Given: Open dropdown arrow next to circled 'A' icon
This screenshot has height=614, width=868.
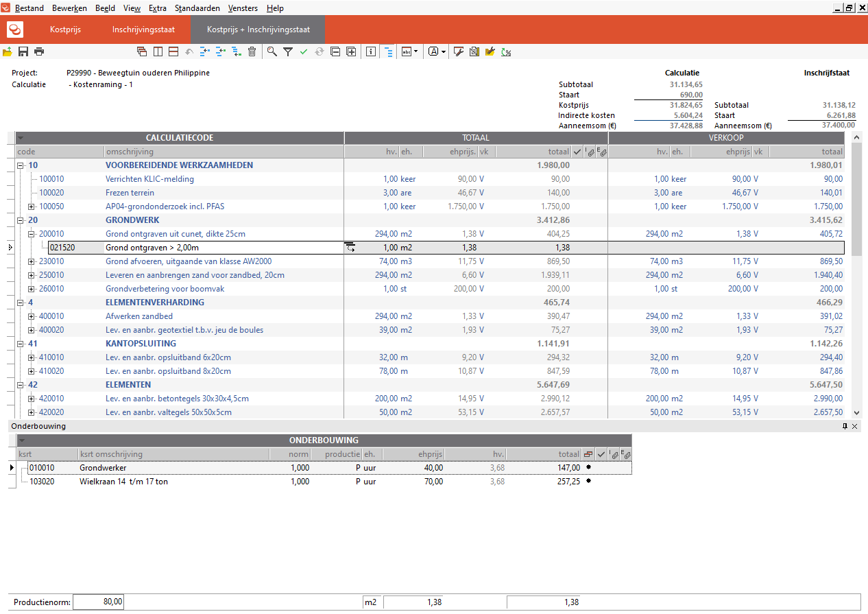Looking at the screenshot, I should tap(444, 51).
